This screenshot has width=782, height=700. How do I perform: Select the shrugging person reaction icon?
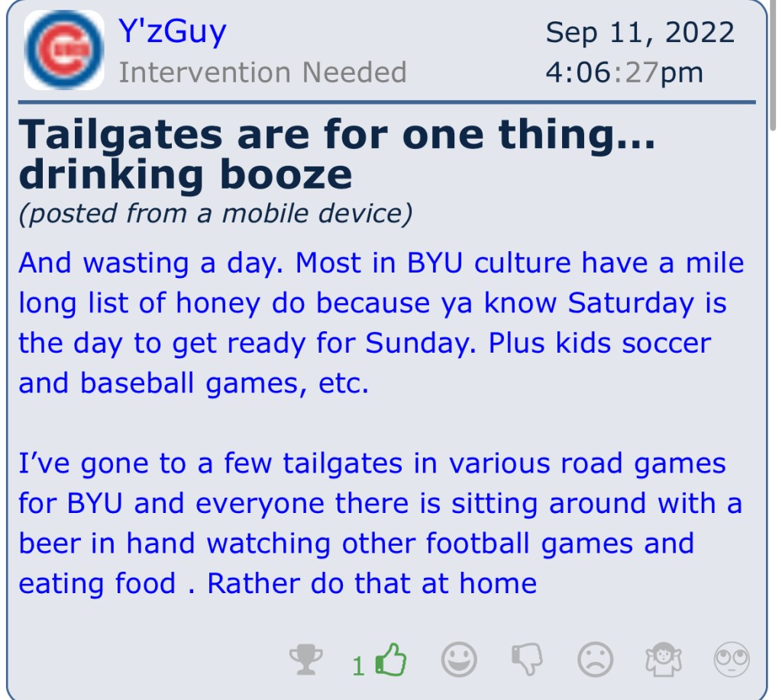[x=663, y=660]
